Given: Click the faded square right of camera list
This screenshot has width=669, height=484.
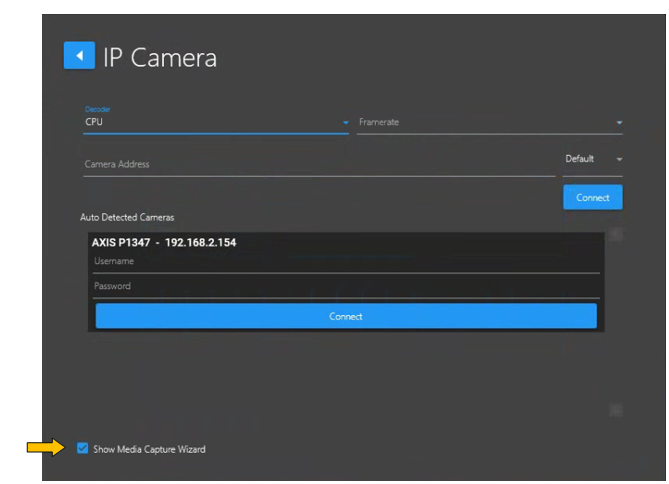Looking at the screenshot, I should pos(616,236).
